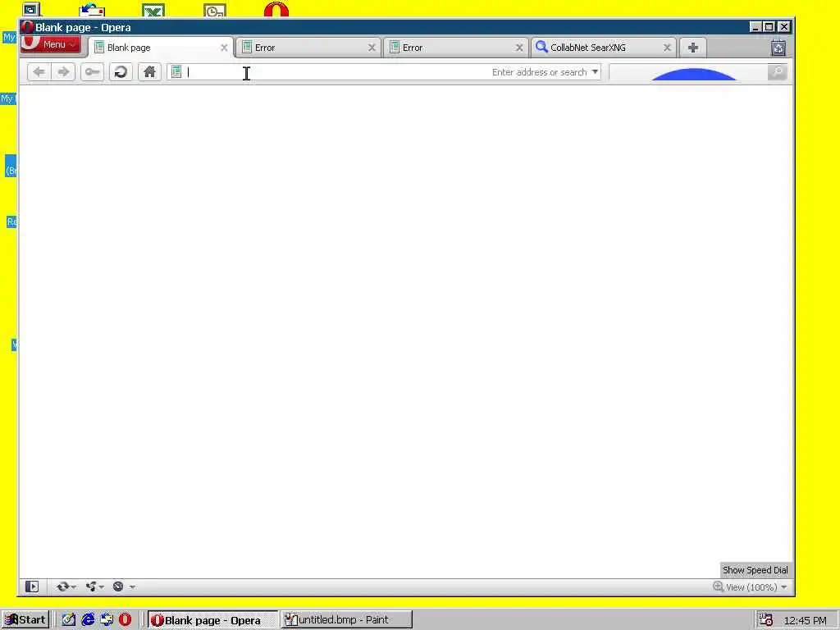Click Show Speed Dial

(755, 570)
